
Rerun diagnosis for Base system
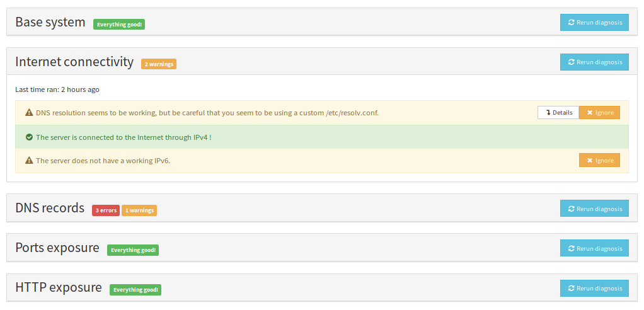tap(594, 23)
